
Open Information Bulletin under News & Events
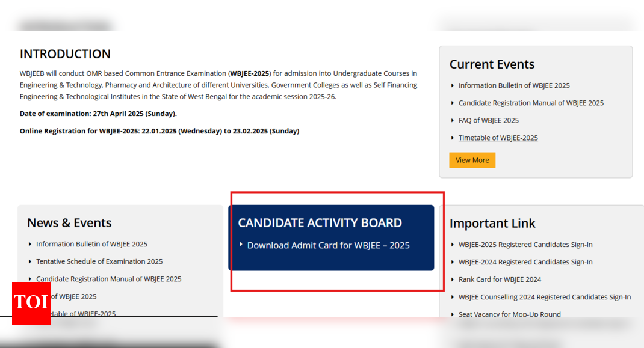click(x=91, y=244)
